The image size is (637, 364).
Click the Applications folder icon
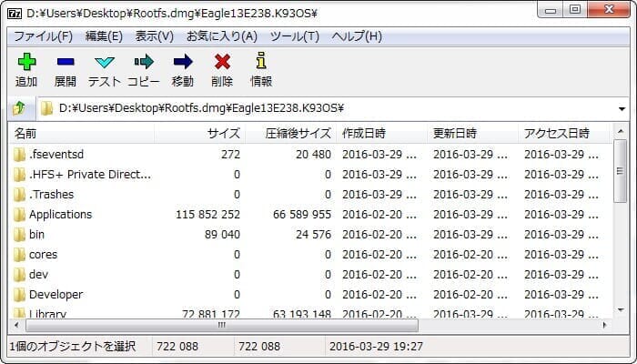[19, 215]
